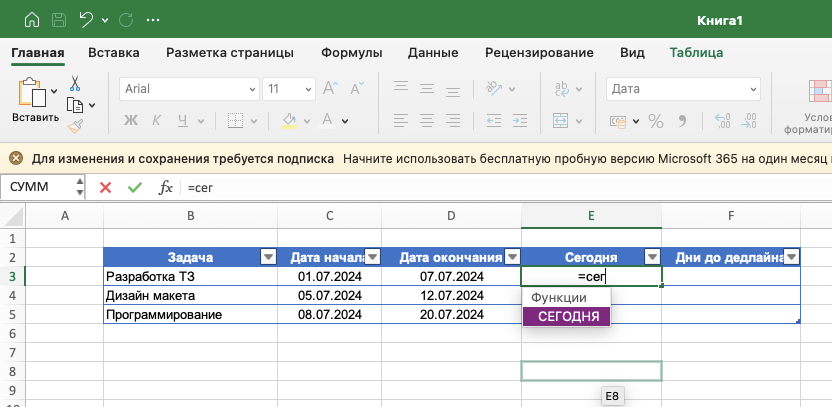Click the Align Right icon
832x407 pixels.
[453, 121]
